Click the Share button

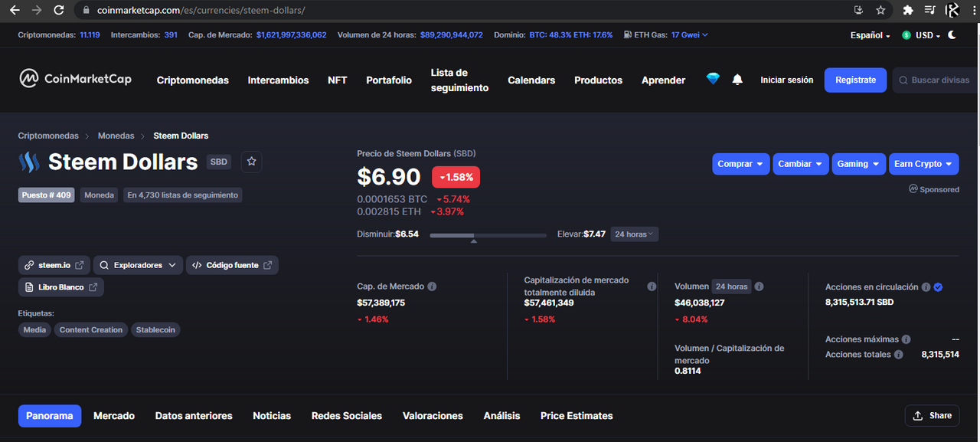point(932,416)
